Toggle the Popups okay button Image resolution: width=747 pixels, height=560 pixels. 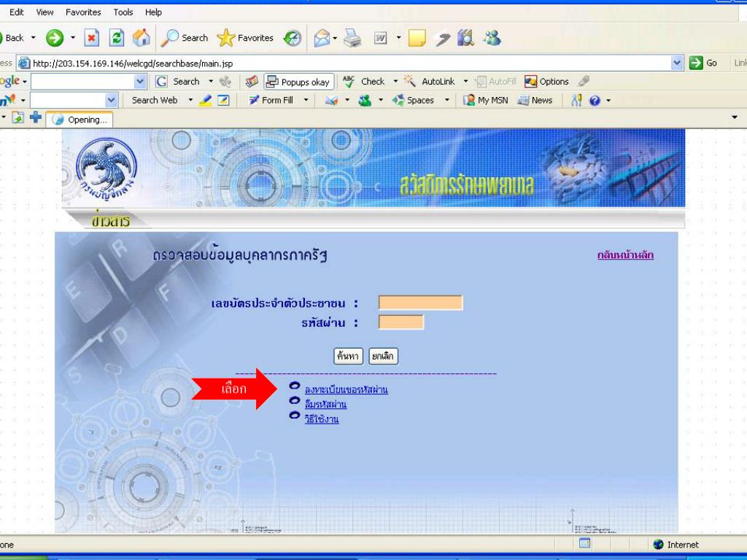pos(298,82)
